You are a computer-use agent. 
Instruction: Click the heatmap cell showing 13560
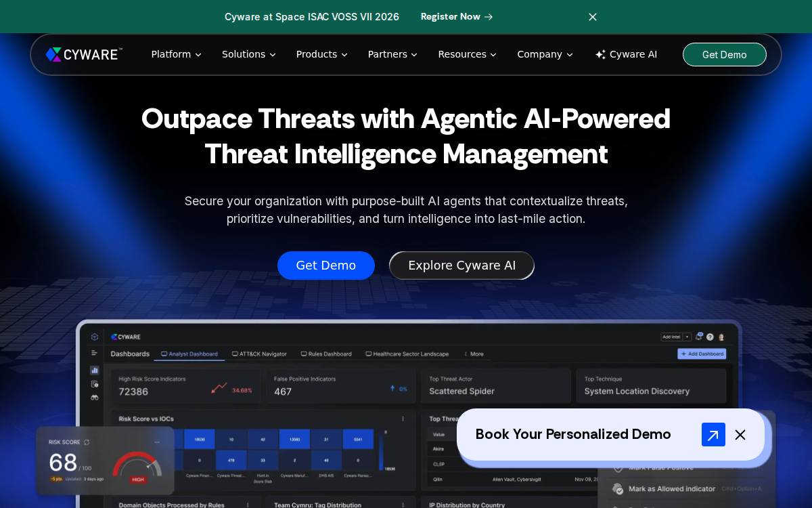coord(294,439)
